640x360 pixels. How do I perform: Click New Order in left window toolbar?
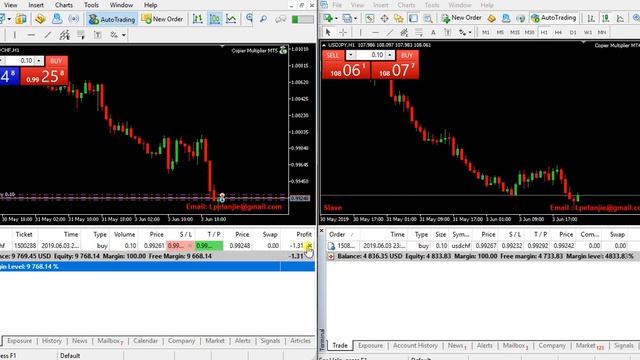pos(162,19)
